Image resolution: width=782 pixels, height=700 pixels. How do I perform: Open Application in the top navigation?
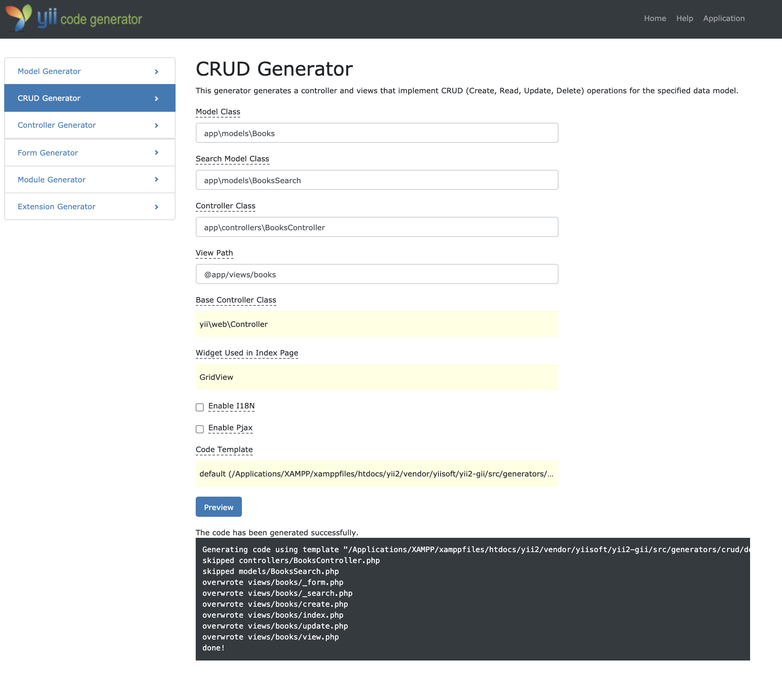pyautogui.click(x=724, y=18)
